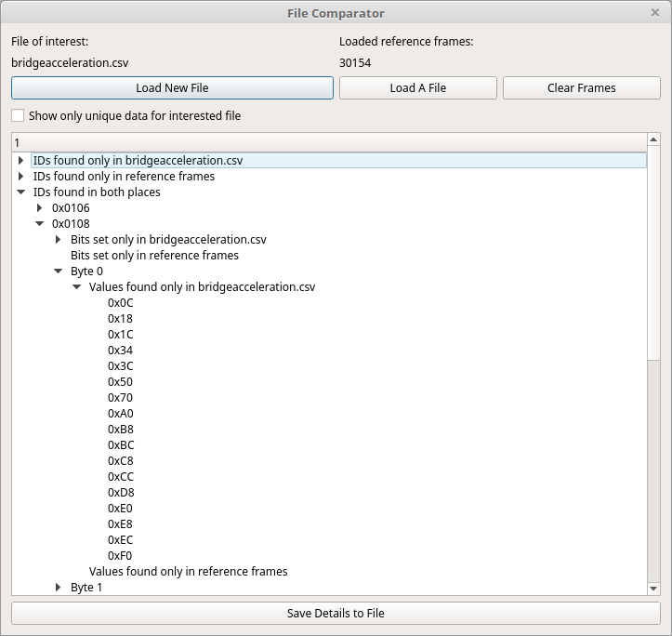Select Values found only in reference frames
672x636 pixels.
pos(188,572)
